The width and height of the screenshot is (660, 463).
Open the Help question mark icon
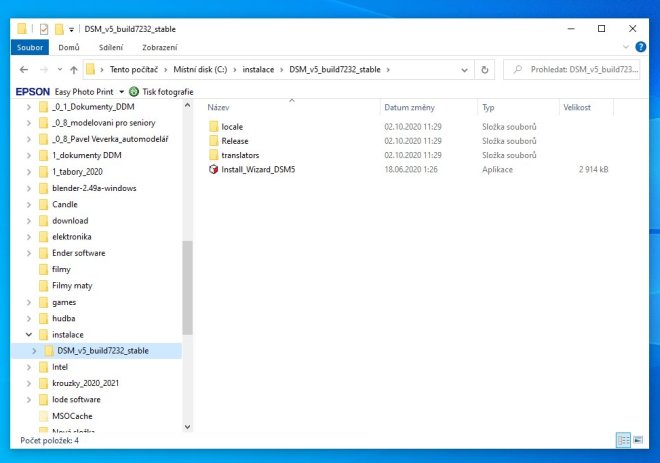(641, 47)
